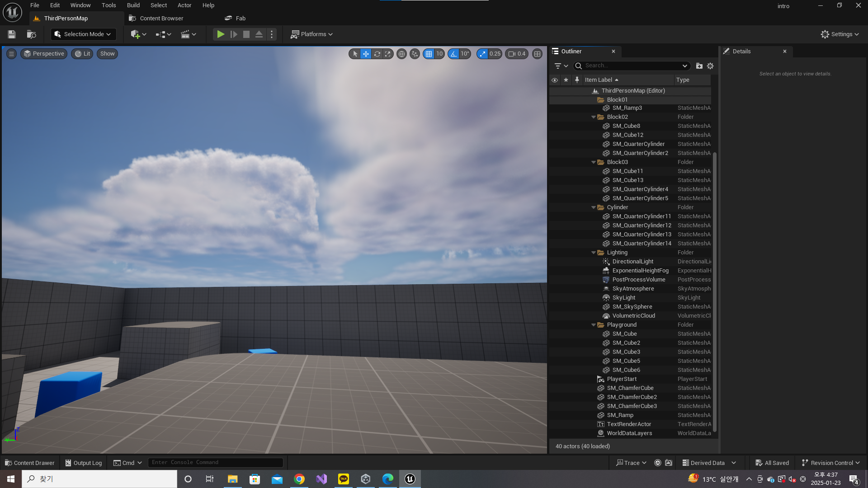
Task: Toggle rotation snapping angle icon
Action: click(x=453, y=54)
